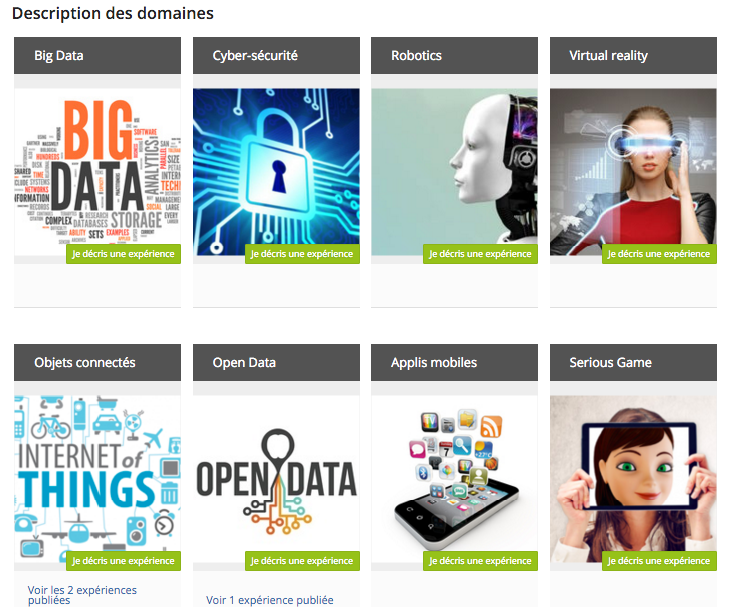Click the Objets connectés header title
The height and width of the screenshot is (607, 733).
pos(85,362)
